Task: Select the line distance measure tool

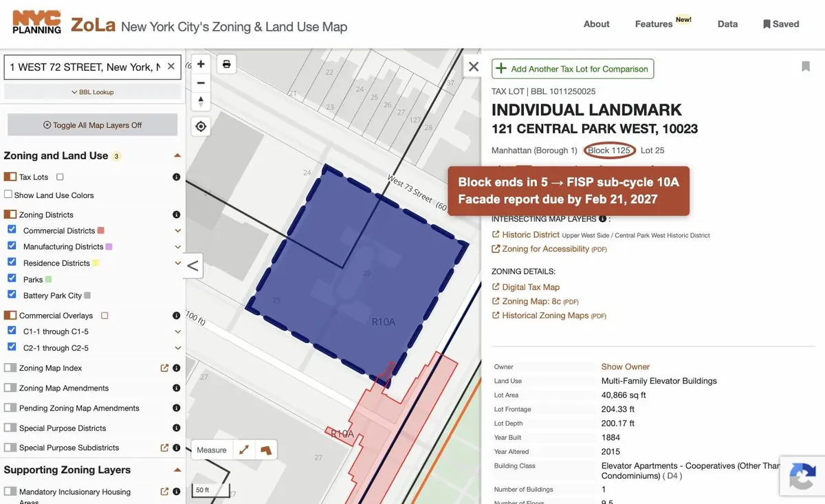Action: pos(244,450)
